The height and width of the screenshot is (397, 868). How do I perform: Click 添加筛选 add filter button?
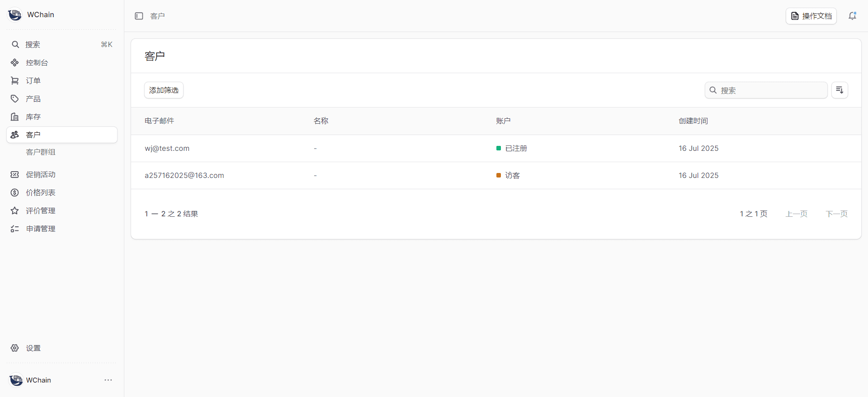tap(164, 90)
